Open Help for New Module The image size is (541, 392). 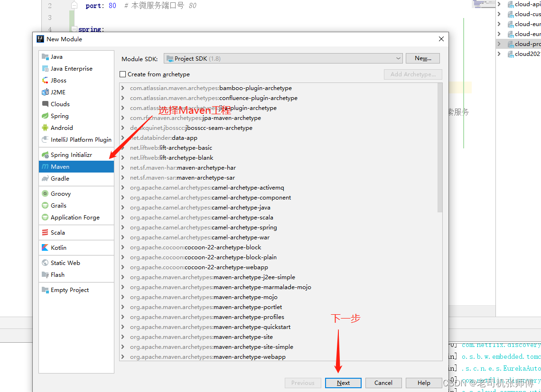pyautogui.click(x=424, y=383)
